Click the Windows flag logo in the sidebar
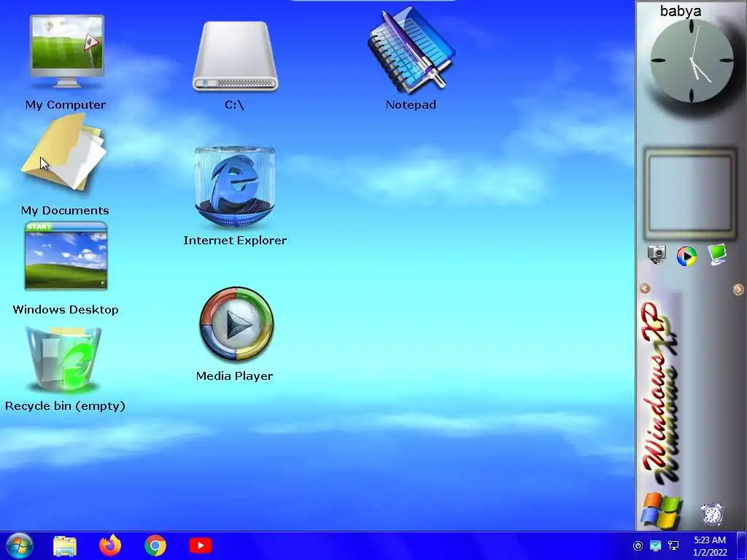Screen dimensions: 747x560 pyautogui.click(x=662, y=510)
